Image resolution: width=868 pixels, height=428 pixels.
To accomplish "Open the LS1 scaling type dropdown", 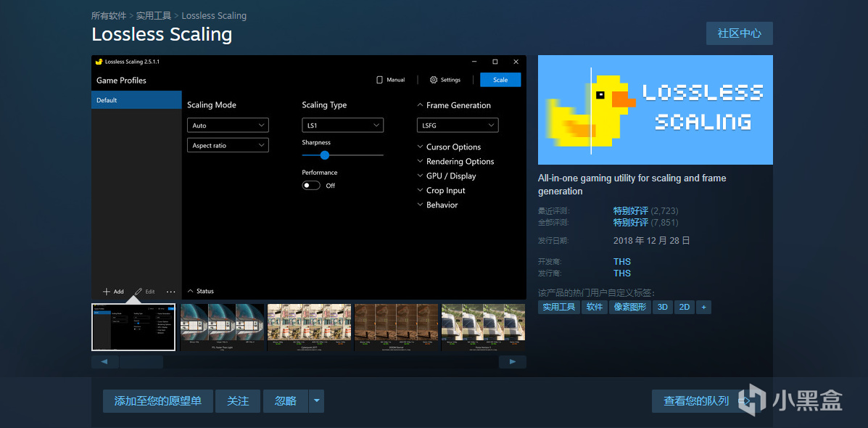I will pos(343,125).
